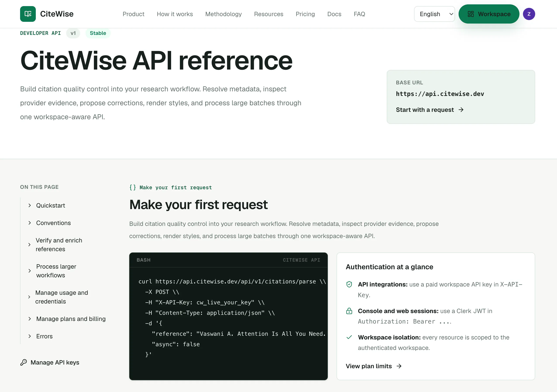Expand the Conventions section chevron
557x392 pixels.
(30, 223)
